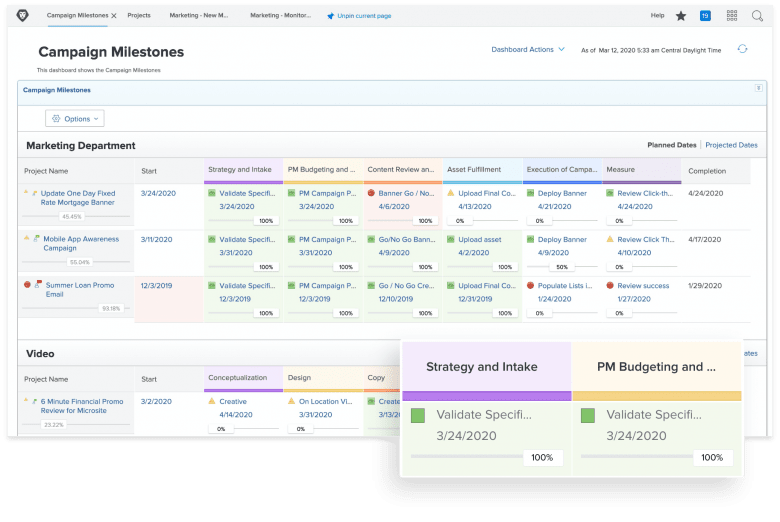The width and height of the screenshot is (780, 522).
Task: Click red status dot beside Summer Loan Promo Email
Action: pos(27,285)
